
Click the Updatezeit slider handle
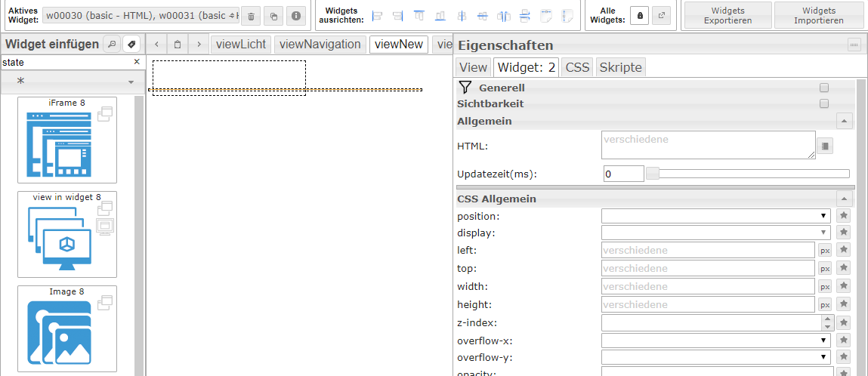653,174
